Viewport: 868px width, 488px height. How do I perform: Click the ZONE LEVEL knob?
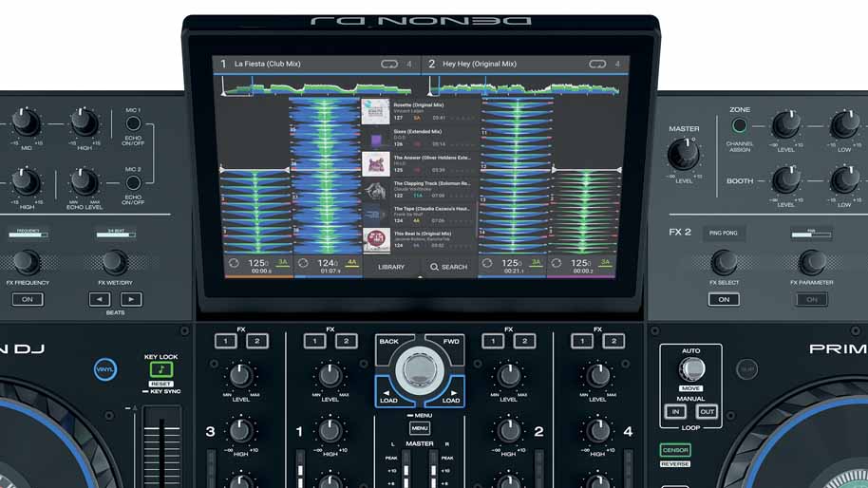click(786, 124)
